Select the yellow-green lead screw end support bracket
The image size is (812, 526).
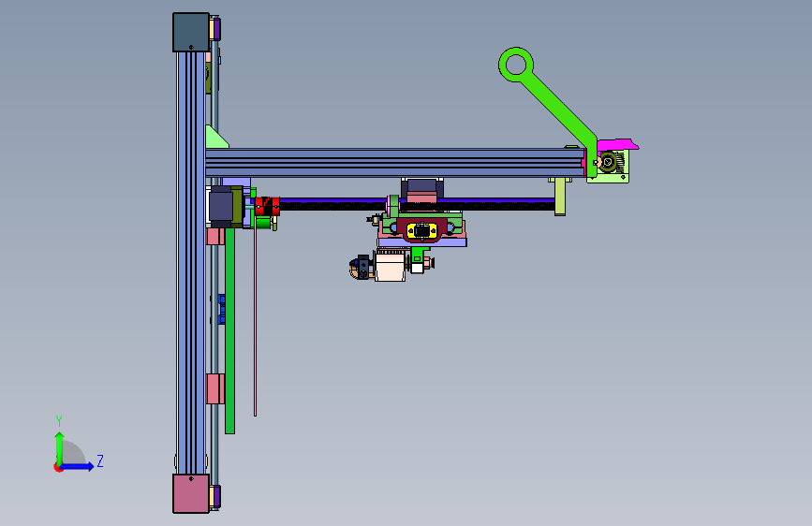click(560, 196)
